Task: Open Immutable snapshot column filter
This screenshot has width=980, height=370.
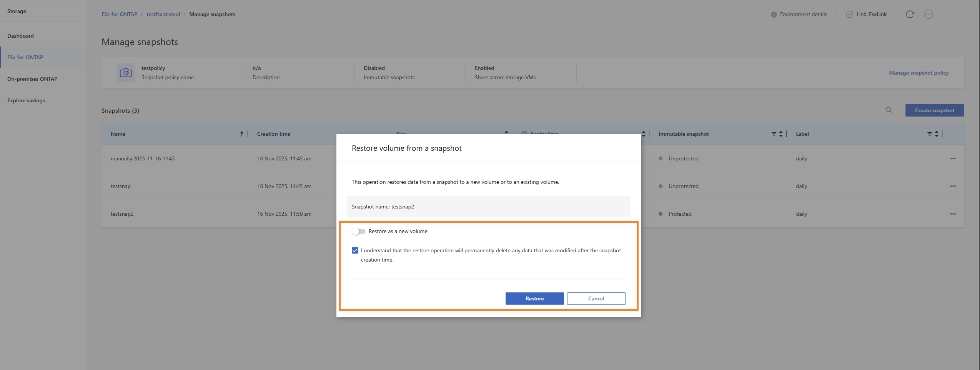Action: [774, 134]
